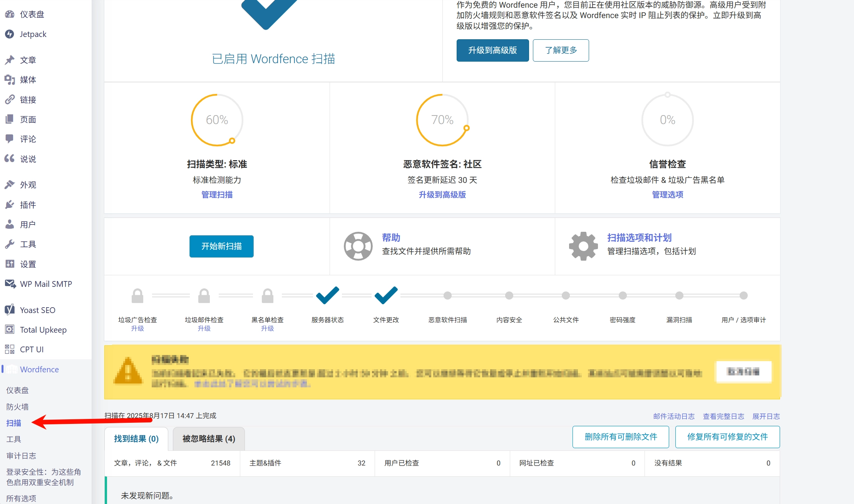The width and height of the screenshot is (854, 504).
Task: Open 登录安全性 submenu item
Action: click(44, 477)
